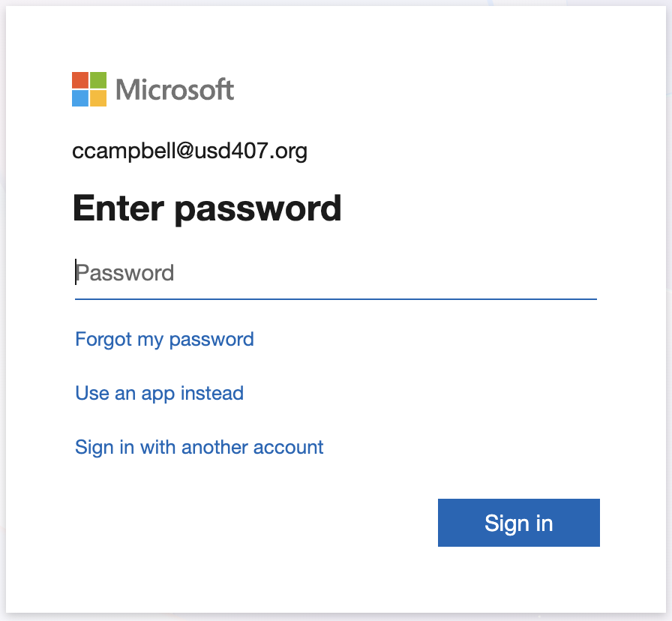Open the "Forgot my password" link
The height and width of the screenshot is (621, 672).
click(164, 339)
